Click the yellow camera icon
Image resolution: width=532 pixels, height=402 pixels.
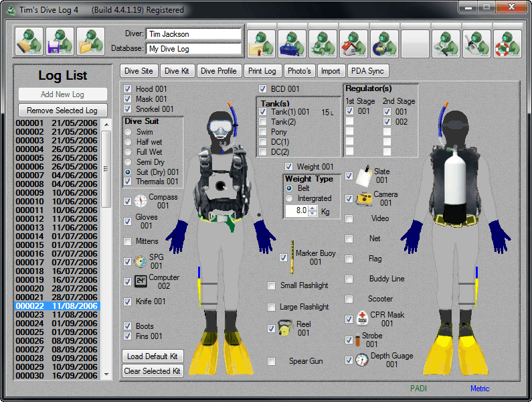tap(364, 198)
